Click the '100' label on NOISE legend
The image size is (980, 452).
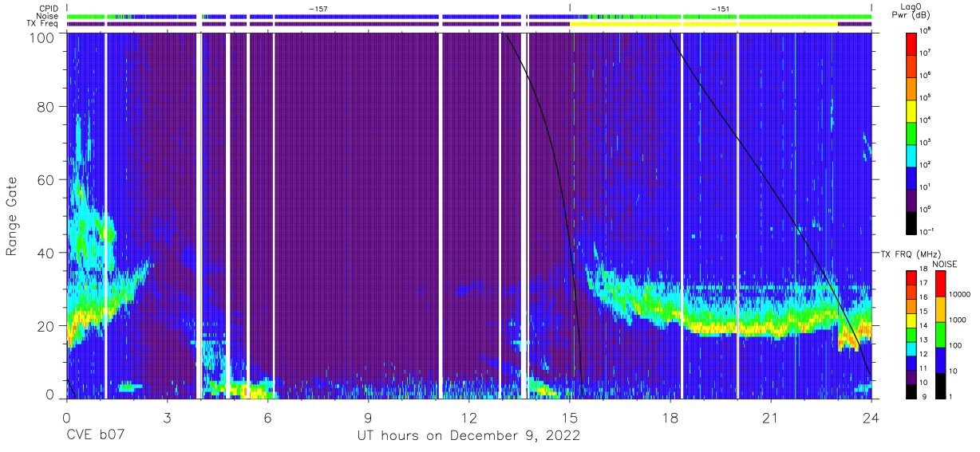click(x=955, y=346)
